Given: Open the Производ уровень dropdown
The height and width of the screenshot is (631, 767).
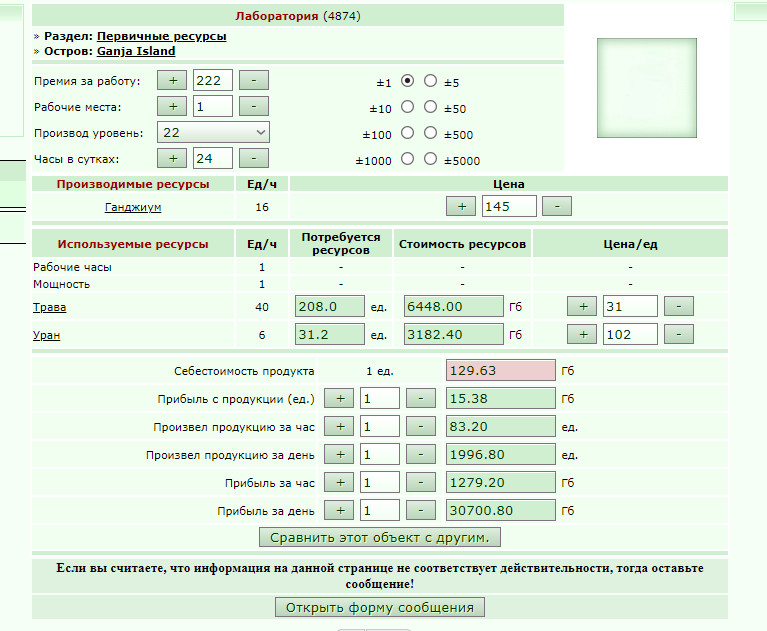Looking at the screenshot, I should click(213, 132).
